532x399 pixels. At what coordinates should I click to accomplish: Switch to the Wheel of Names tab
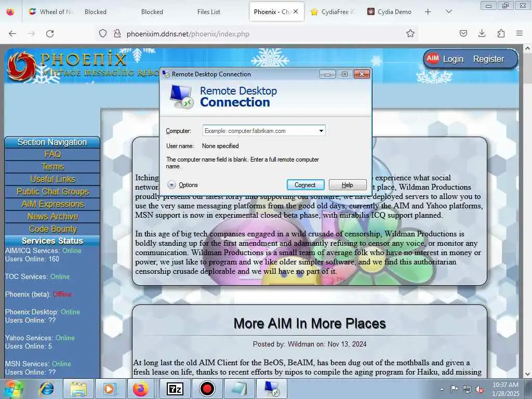tap(51, 12)
